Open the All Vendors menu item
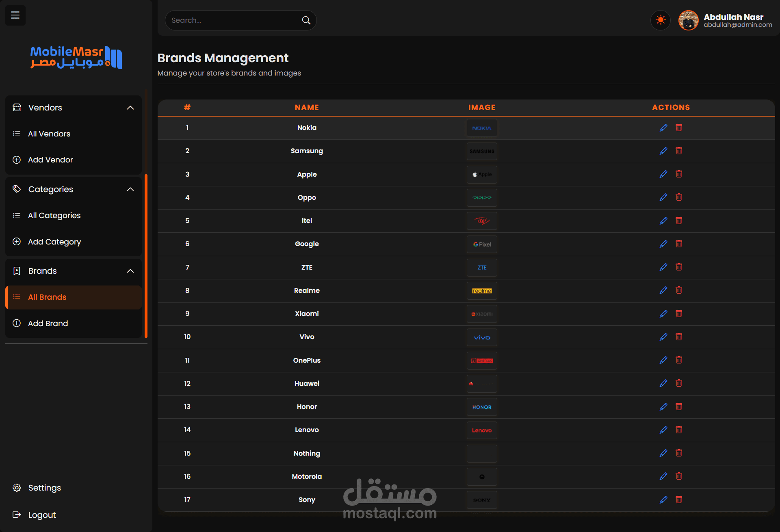780x532 pixels. 49,134
